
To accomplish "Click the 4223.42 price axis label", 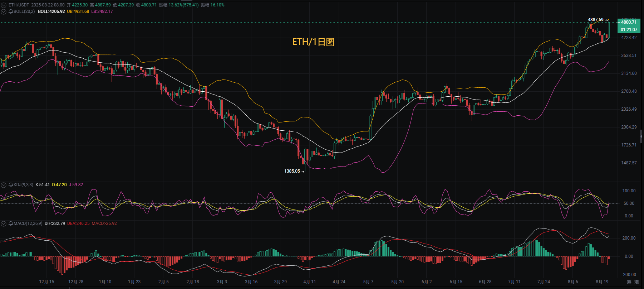I will (x=629, y=38).
